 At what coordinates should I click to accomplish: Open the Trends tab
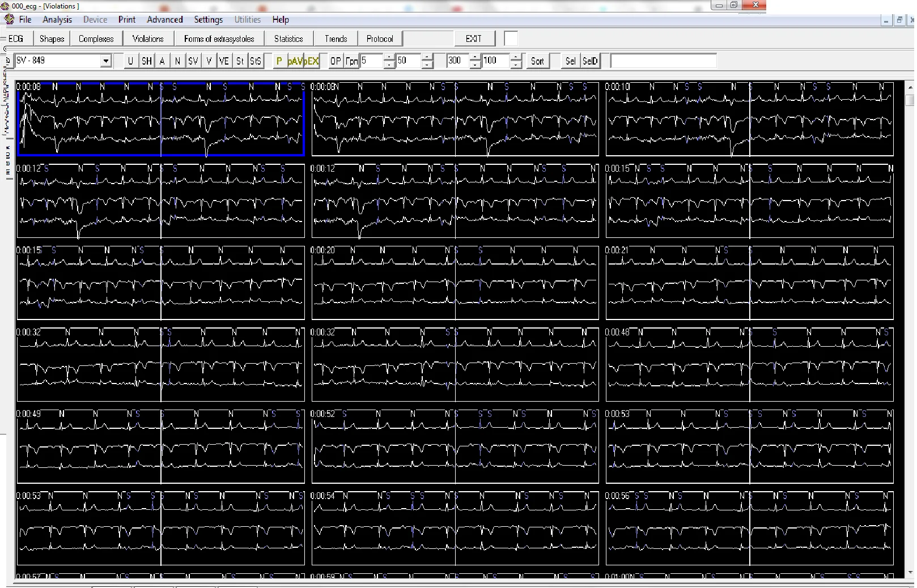(x=336, y=39)
